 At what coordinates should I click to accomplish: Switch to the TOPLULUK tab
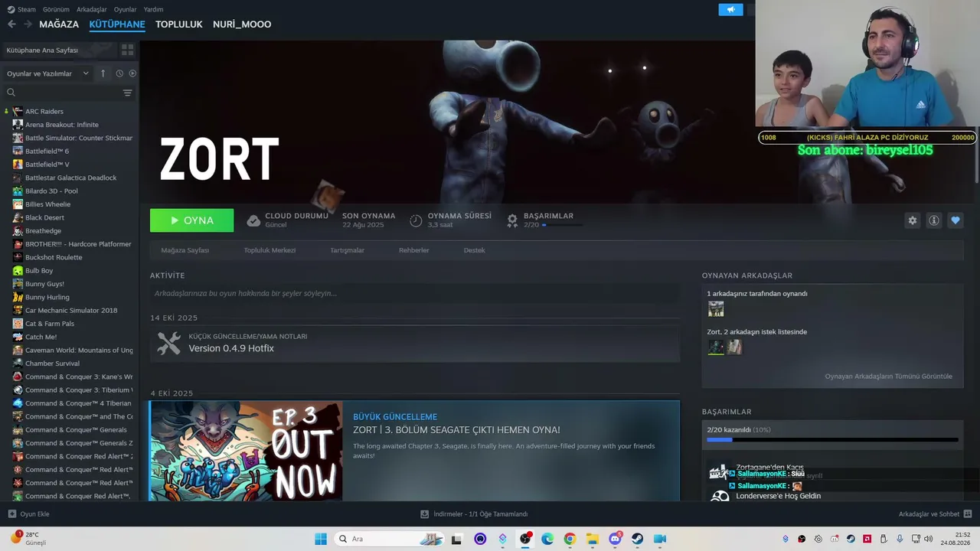[178, 24]
